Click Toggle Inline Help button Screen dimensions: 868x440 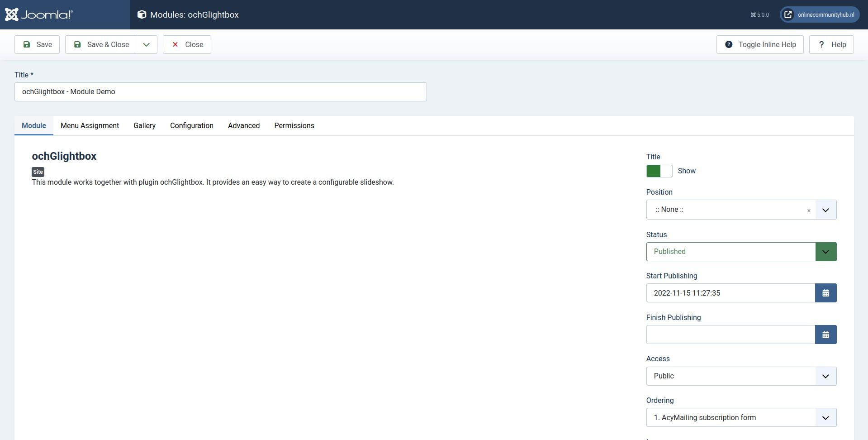tap(760, 44)
